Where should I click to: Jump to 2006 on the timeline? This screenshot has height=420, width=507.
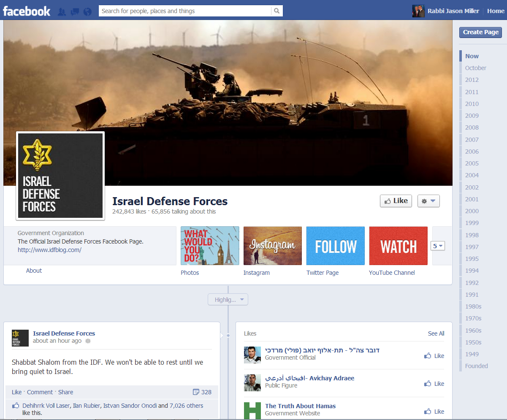(472, 152)
